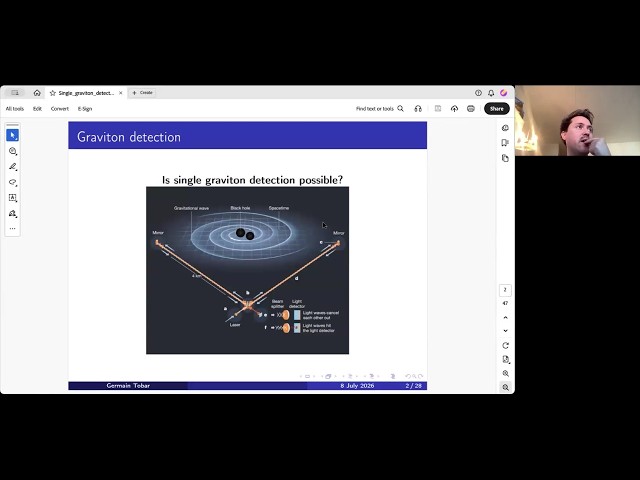Select the arrow selection tool
The image size is (640, 480).
(12, 135)
